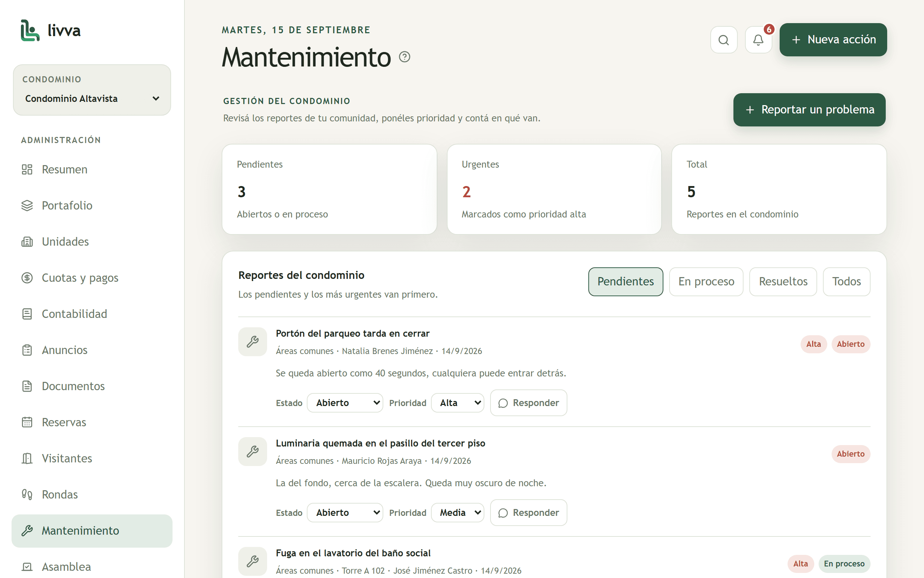
Task: Click the Anuncios clipboard icon
Action: (27, 350)
